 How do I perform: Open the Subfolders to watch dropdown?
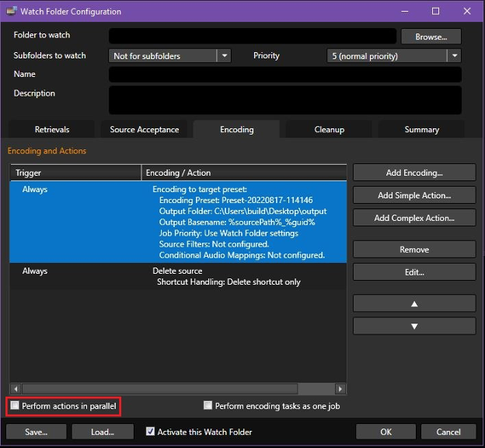pyautogui.click(x=169, y=56)
